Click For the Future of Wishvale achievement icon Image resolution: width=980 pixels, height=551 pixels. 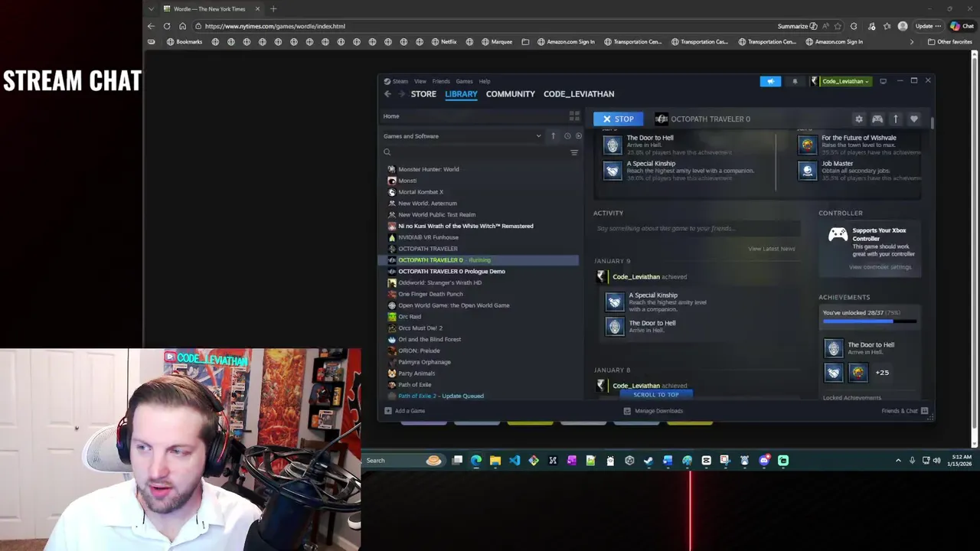tap(808, 144)
